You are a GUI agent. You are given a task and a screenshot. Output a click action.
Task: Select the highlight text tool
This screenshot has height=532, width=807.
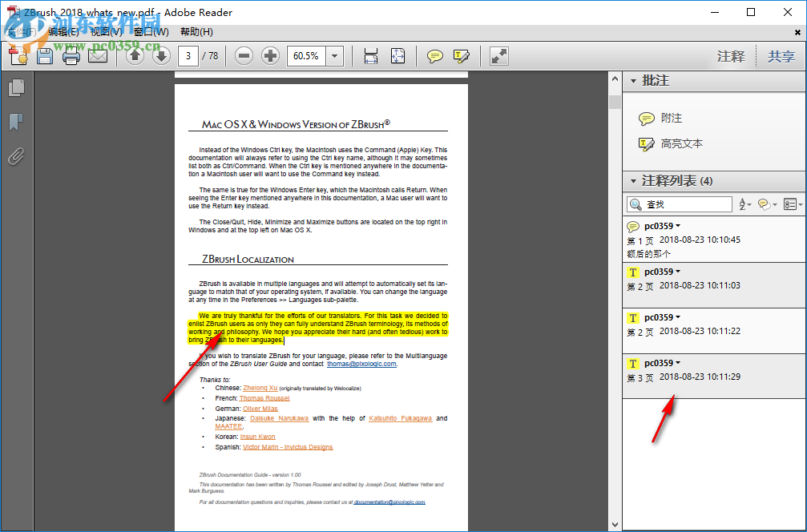tap(462, 55)
